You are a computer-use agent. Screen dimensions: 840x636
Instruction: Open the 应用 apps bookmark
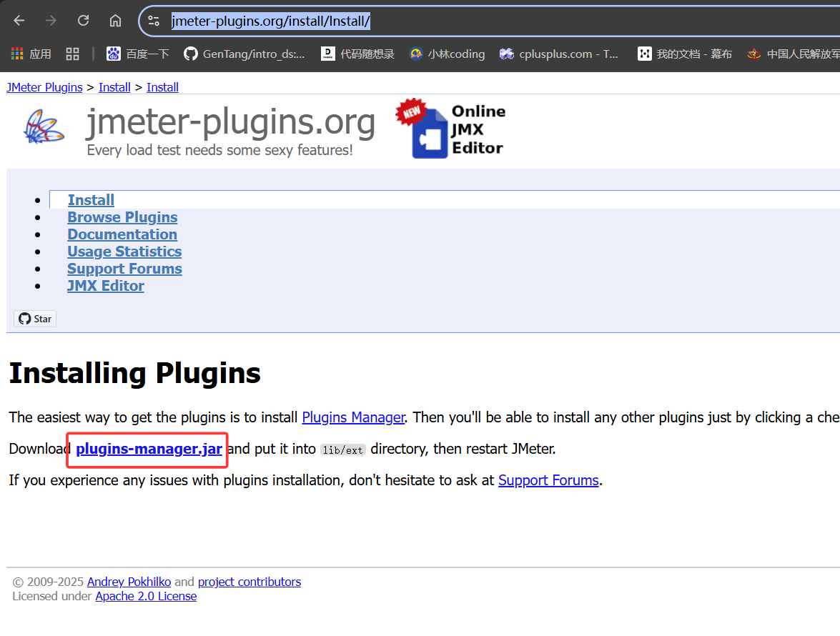(x=31, y=54)
